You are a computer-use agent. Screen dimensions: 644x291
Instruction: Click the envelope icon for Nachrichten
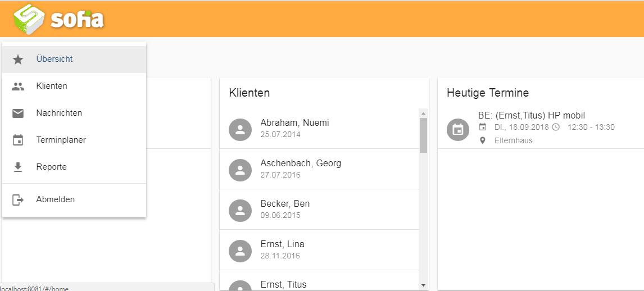18,113
